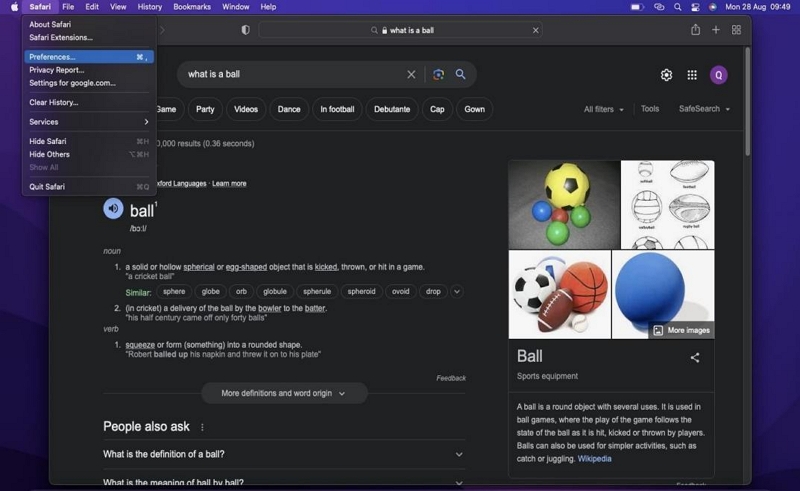Open the blue ball image thumbnail
Viewport: 800px width, 491px height.
point(663,294)
